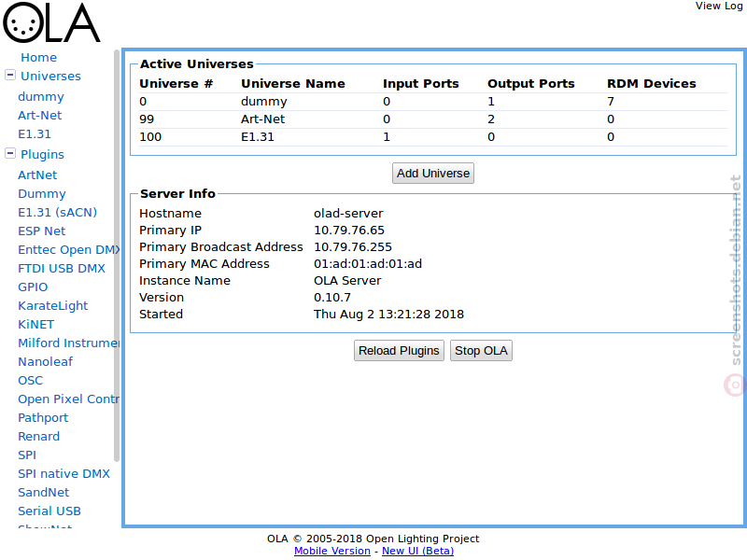This screenshot has height=560, width=747.
Task: Open the KiNET plugin
Action: [35, 324]
